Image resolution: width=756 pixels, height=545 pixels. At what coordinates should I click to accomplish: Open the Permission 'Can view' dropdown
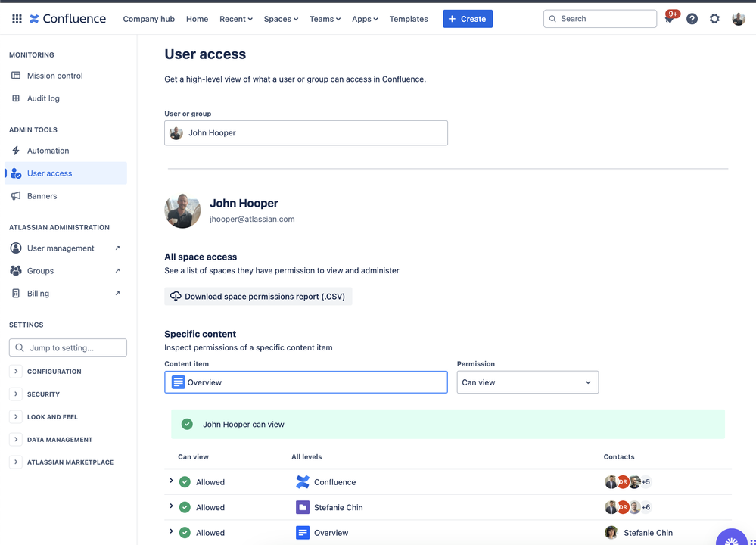click(527, 382)
